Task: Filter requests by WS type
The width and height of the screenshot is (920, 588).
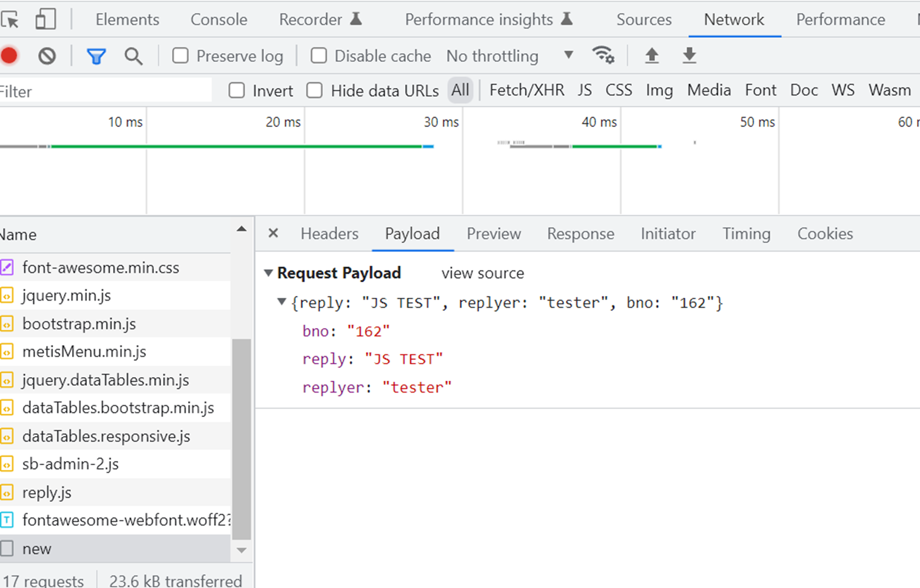Action: (843, 90)
